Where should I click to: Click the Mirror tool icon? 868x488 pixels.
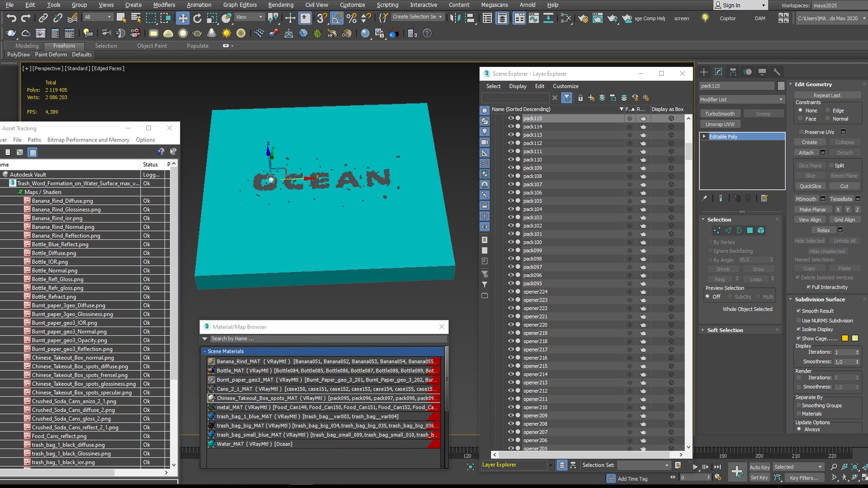click(455, 18)
